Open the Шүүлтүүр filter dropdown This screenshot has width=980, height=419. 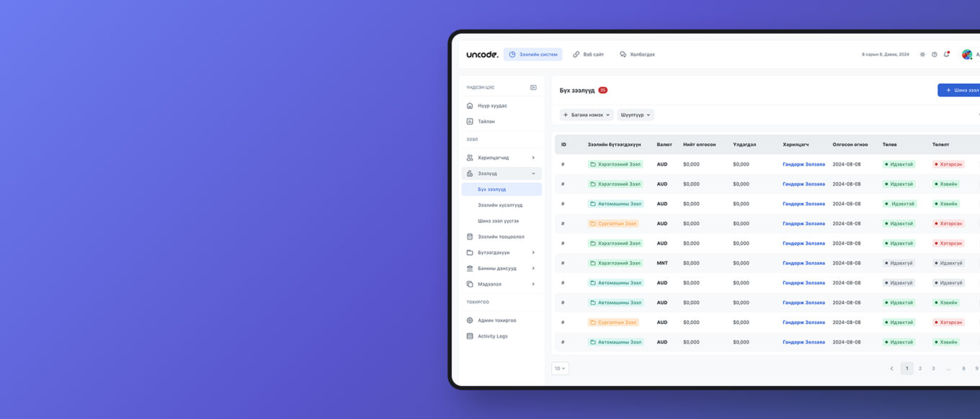(x=636, y=114)
